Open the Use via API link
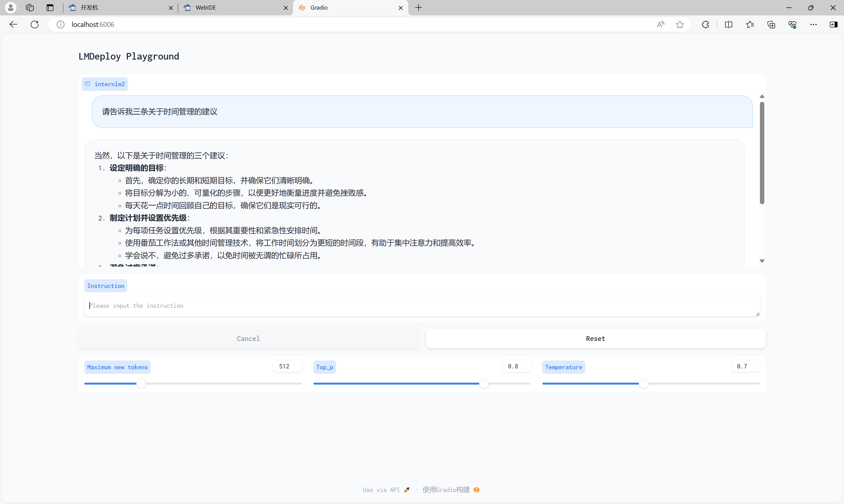The height and width of the screenshot is (504, 844). point(386,490)
